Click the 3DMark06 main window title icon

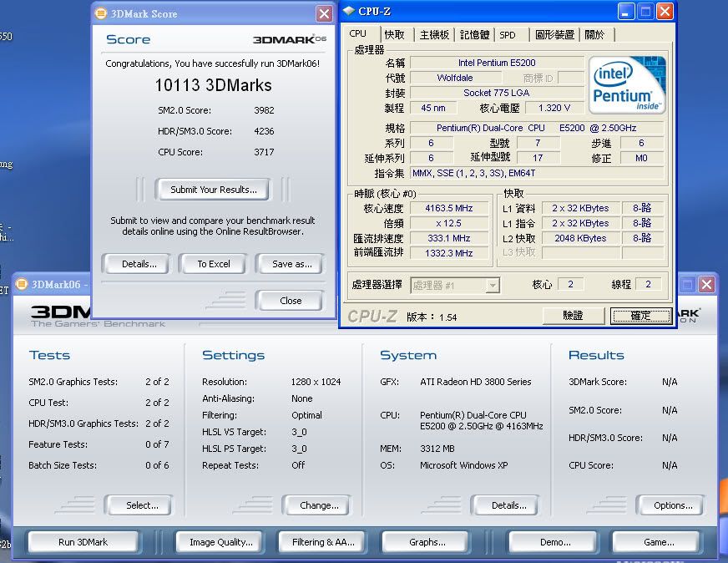[22, 284]
